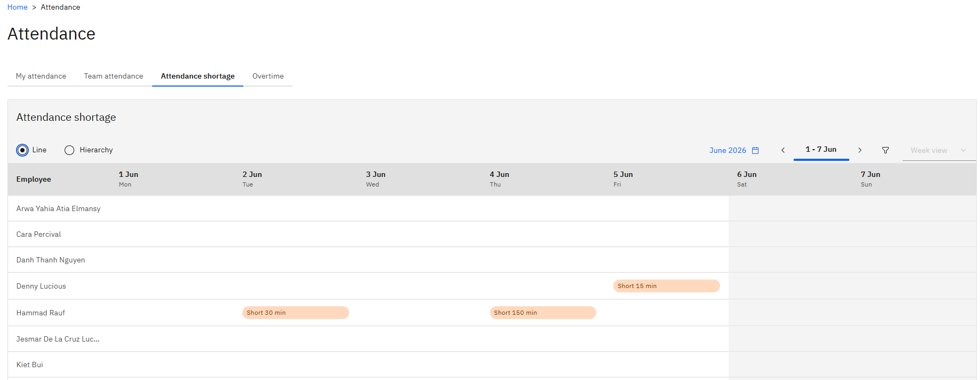Open Hammad Rauf Short 30 min entry
The image size is (980, 380).
(296, 313)
